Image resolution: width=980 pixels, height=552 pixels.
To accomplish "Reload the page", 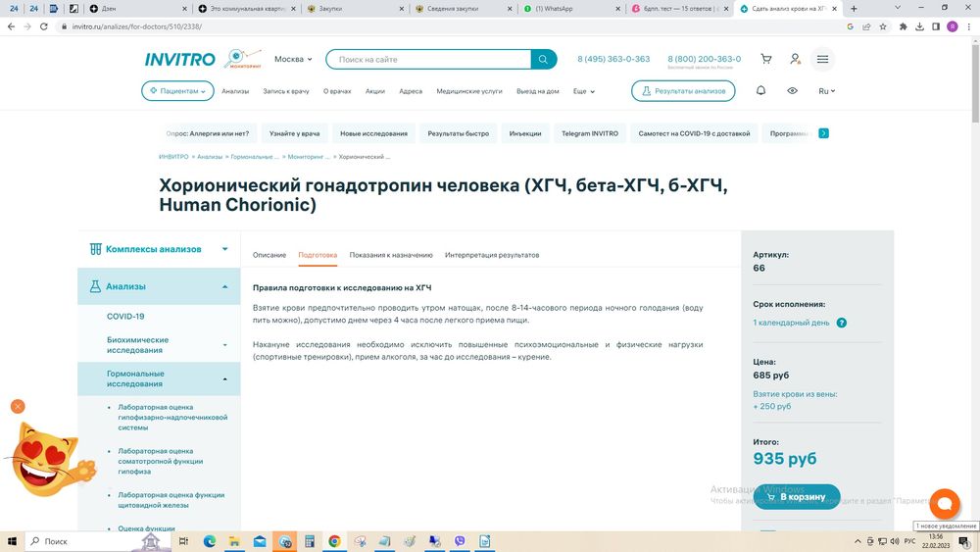I will (x=44, y=26).
